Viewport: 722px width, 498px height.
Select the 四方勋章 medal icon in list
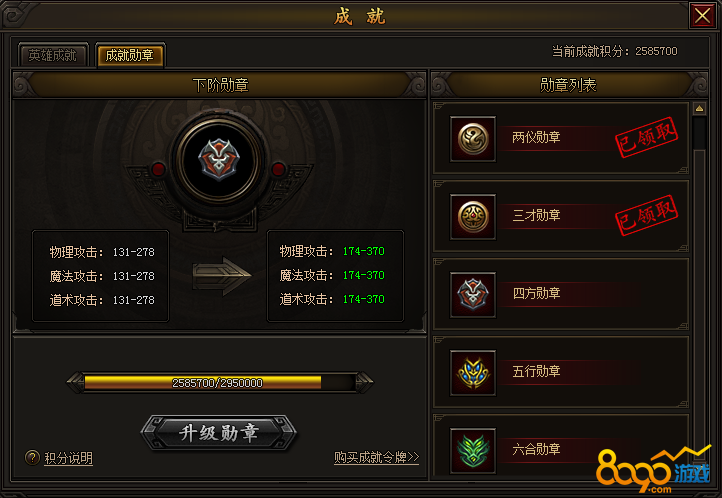(473, 295)
